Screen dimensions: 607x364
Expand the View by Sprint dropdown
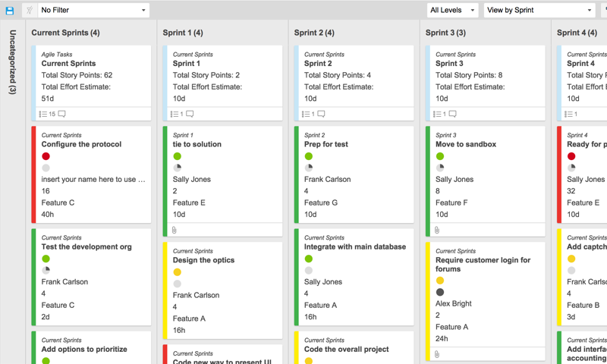(x=539, y=11)
